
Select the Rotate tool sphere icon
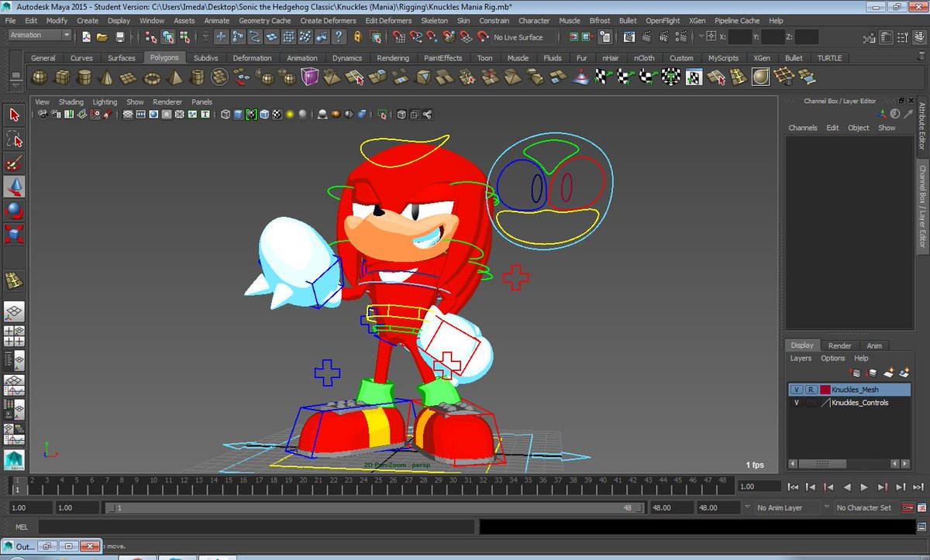tap(14, 210)
